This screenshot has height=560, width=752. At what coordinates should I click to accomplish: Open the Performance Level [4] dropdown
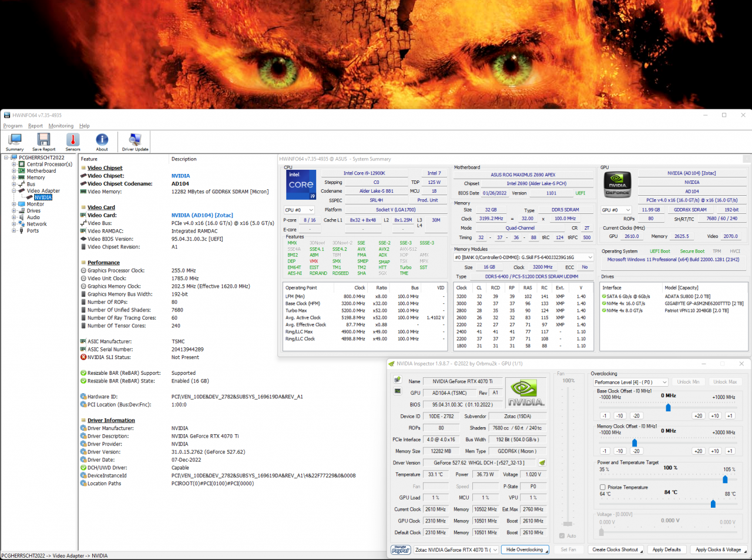click(630, 382)
